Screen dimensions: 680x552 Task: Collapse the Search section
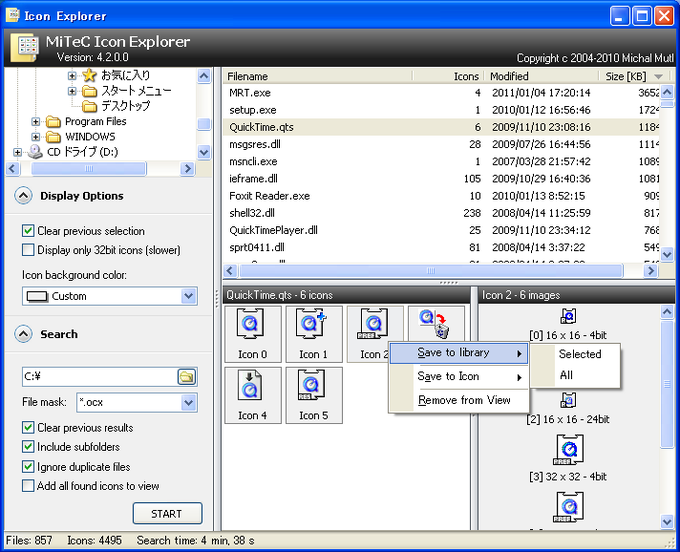23,334
